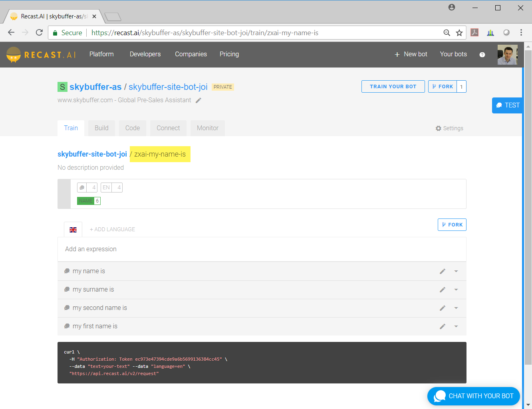Bookmark this page with the star icon
This screenshot has height=409, width=532.
point(459,33)
